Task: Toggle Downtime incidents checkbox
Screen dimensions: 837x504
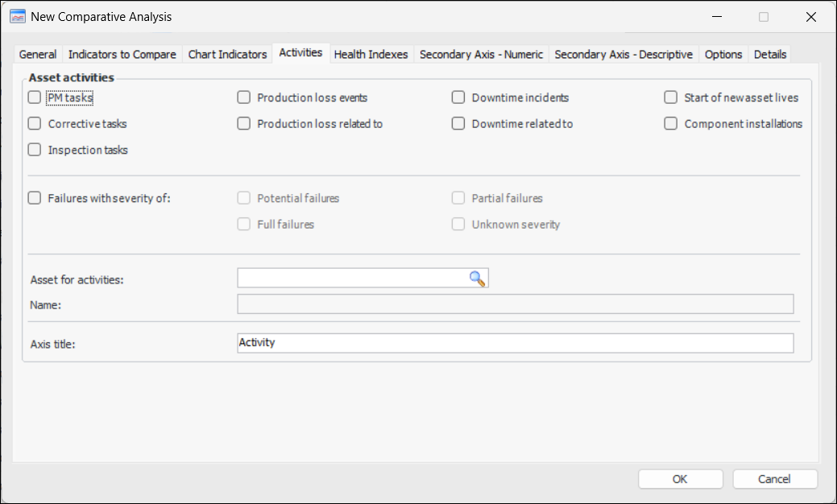Action: [458, 98]
